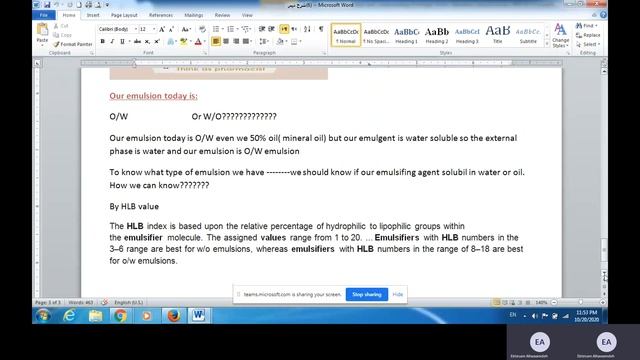640x360 pixels.
Task: Open the Change Case Aa dropdown
Action: 186,29
